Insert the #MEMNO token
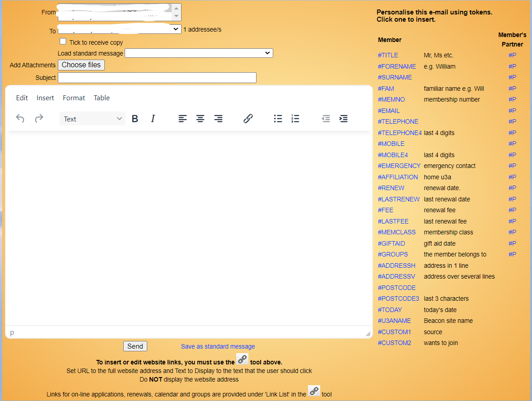The image size is (532, 401). 391,99
